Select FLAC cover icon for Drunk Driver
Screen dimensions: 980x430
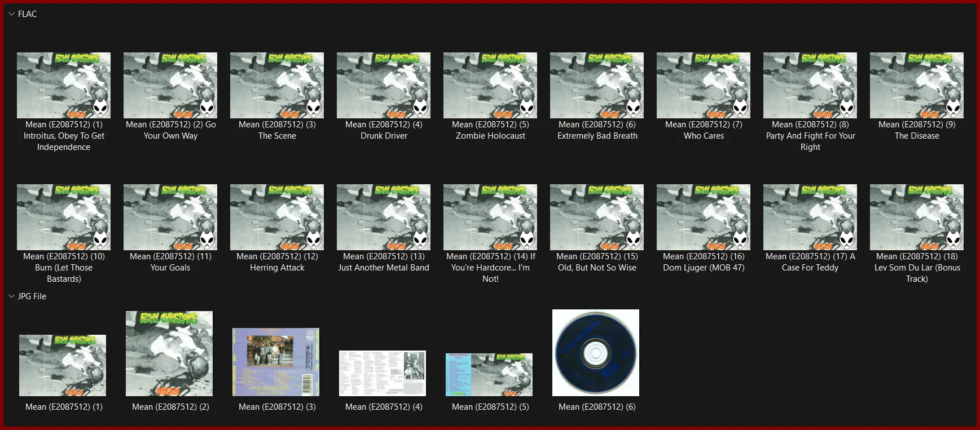384,85
